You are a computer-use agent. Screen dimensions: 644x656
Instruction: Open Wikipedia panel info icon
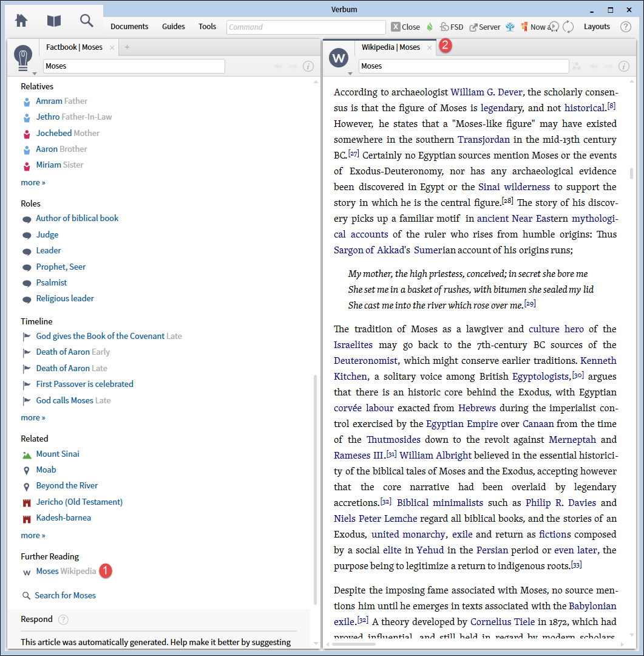tap(624, 66)
